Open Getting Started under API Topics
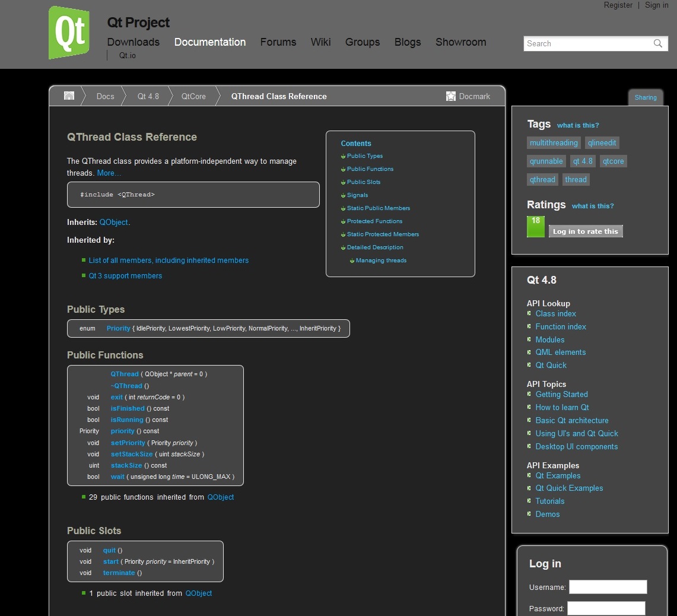 [561, 395]
